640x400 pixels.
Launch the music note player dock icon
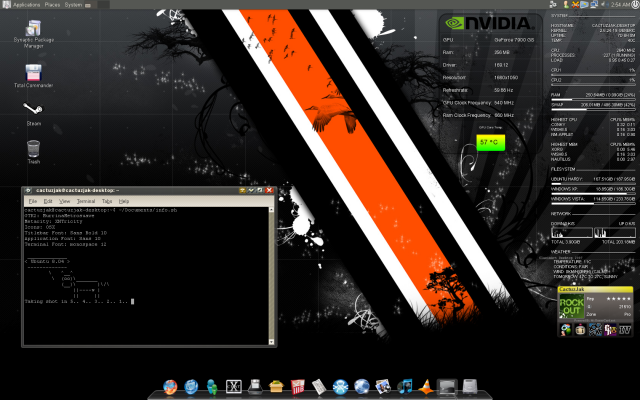tap(405, 386)
